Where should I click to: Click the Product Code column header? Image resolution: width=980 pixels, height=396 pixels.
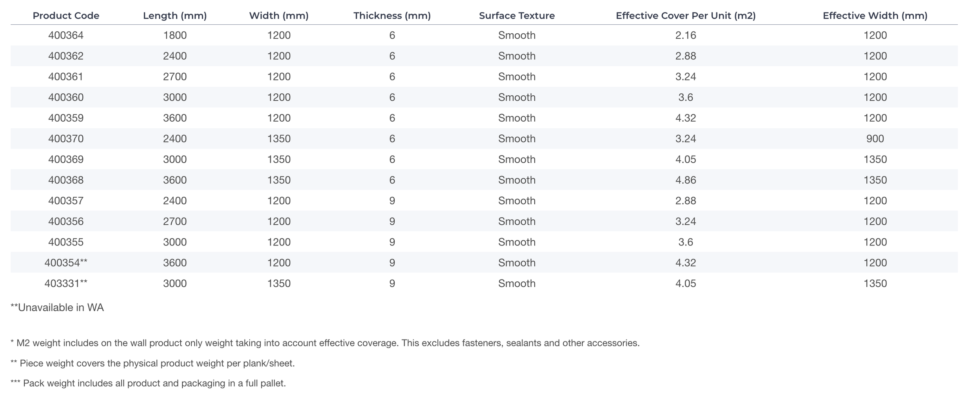pyautogui.click(x=66, y=16)
